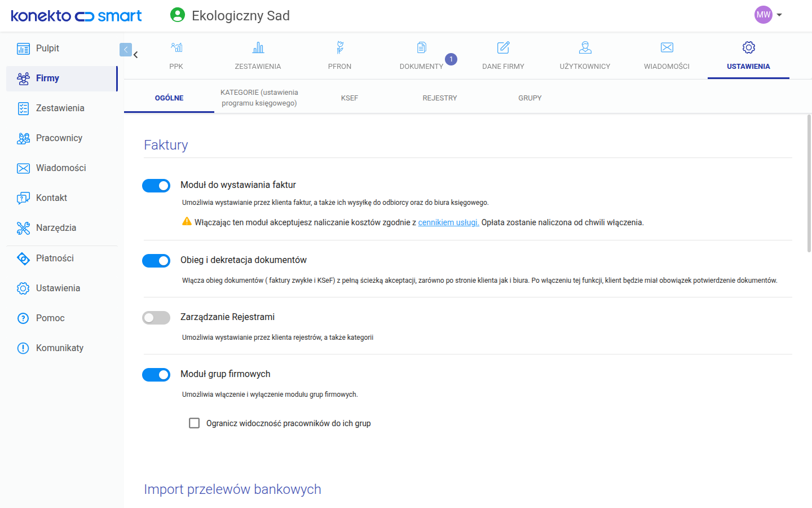Open the REJESTRY tab

pos(440,98)
